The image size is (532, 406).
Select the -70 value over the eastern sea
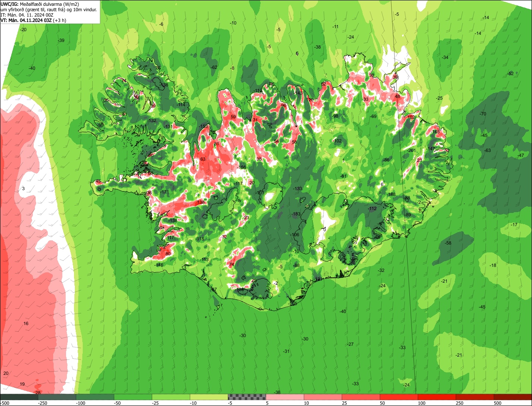pos(483,114)
